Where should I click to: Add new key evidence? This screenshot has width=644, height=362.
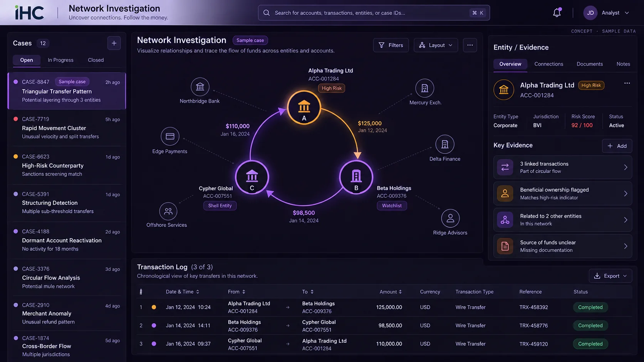[617, 146]
